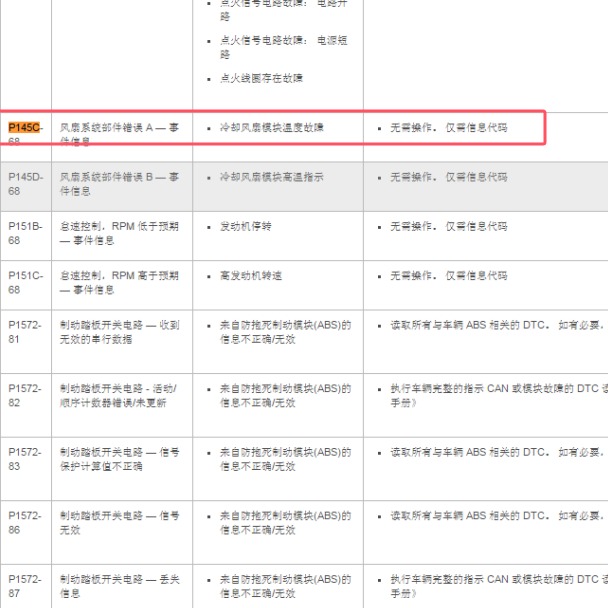Image resolution: width=608 pixels, height=608 pixels.
Task: Select the code cell P1572-81
Action: pos(25,332)
